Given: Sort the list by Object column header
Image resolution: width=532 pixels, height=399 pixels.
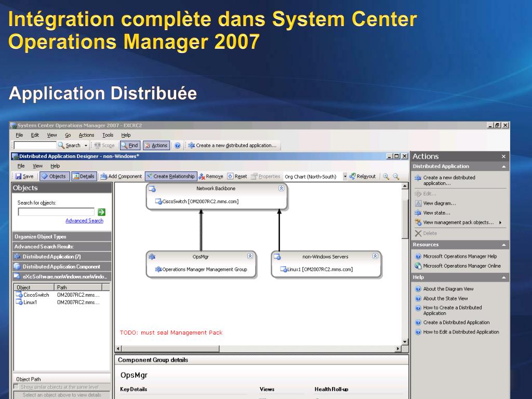Looking at the screenshot, I should coord(34,287).
